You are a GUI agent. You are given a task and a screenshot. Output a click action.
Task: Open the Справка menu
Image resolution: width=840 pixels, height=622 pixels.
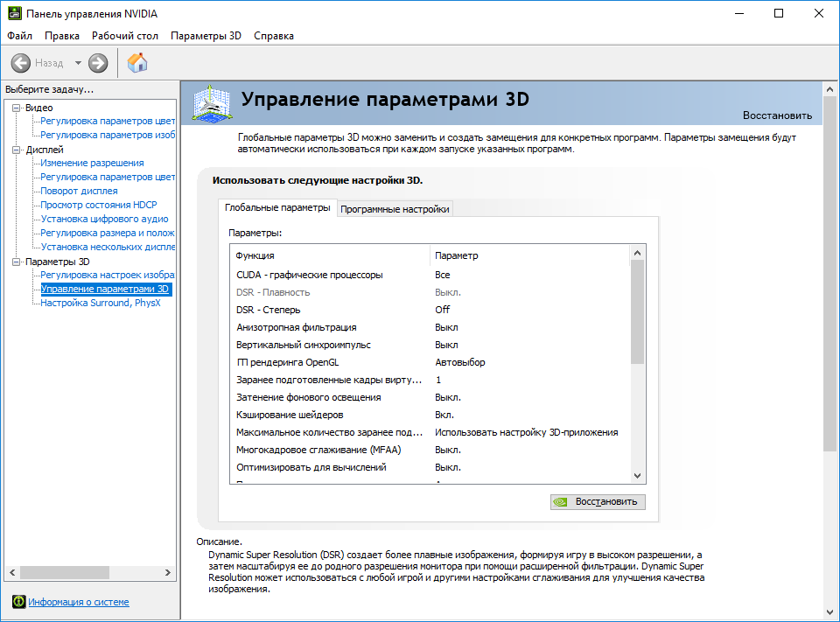pos(274,36)
